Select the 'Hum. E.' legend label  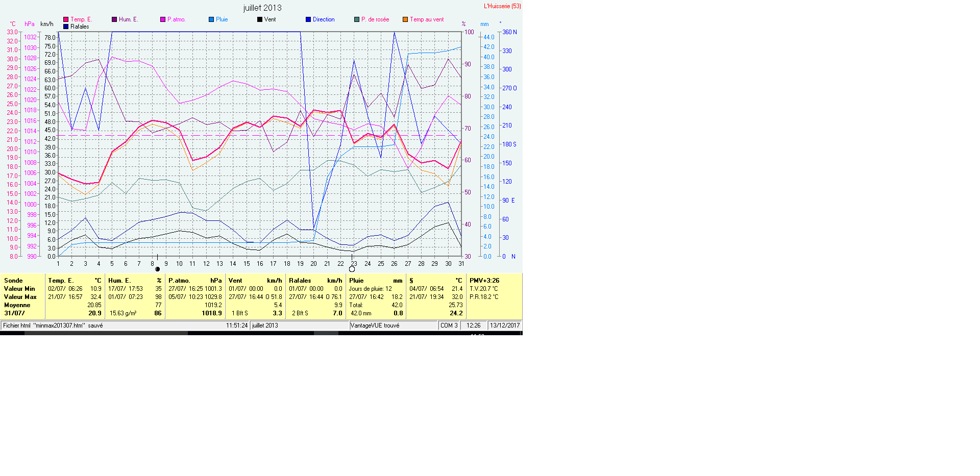pyautogui.click(x=129, y=19)
